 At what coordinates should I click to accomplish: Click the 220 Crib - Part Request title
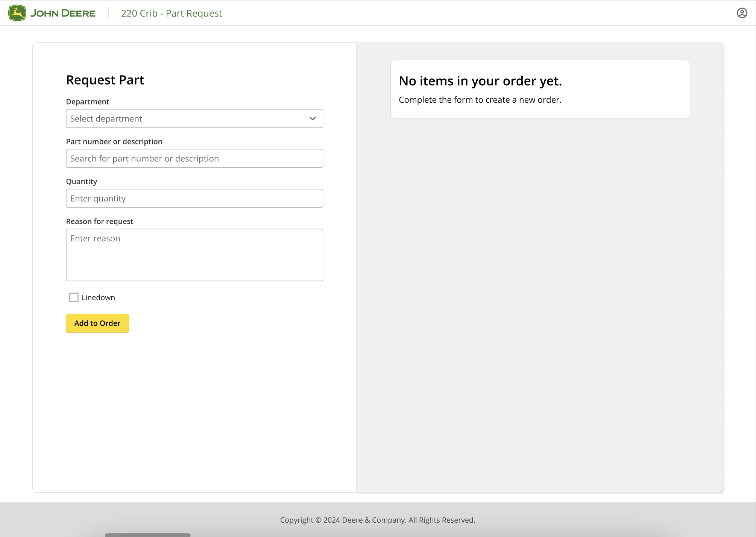(x=172, y=13)
